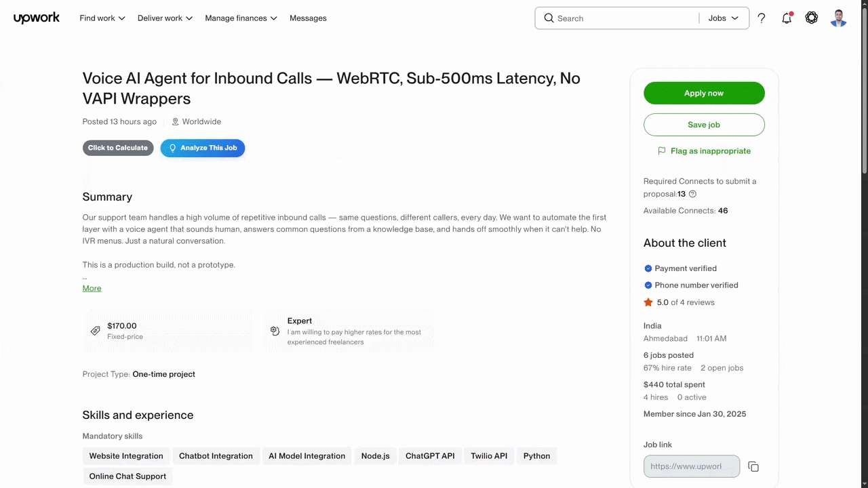Click the search magnifier icon
This screenshot has width=868, height=488.
tap(549, 18)
